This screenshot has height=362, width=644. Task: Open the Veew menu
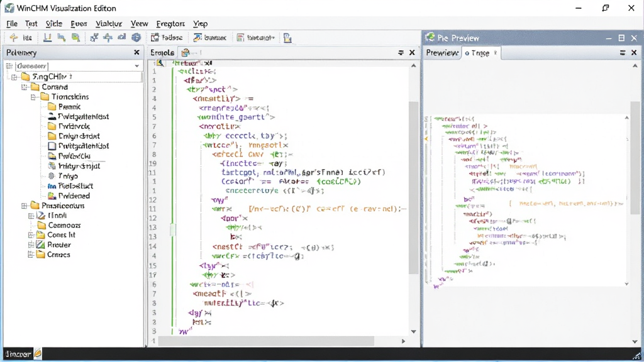pyautogui.click(x=139, y=23)
